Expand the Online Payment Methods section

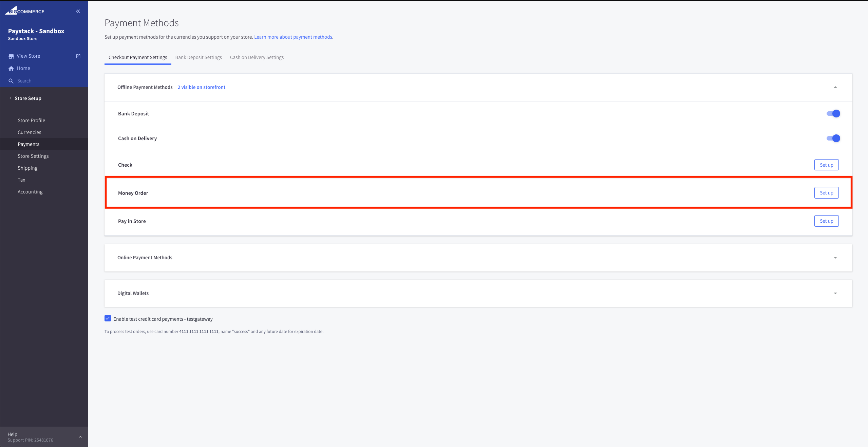[x=835, y=258]
